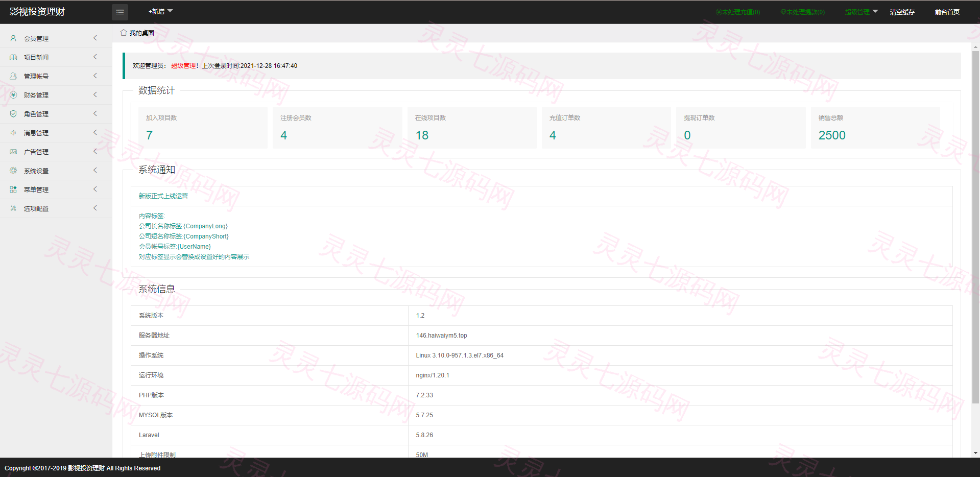Expand the 系统设置 chevron arrow
Screen dimensions: 980x477
95,170
